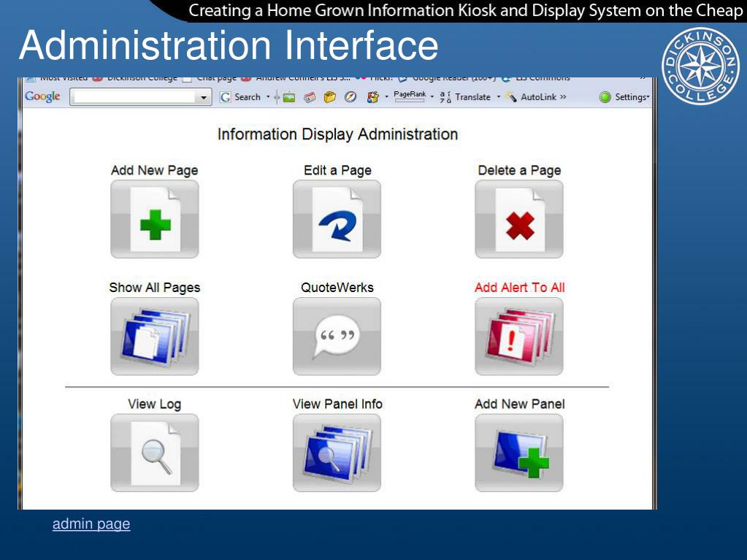Viewport: 747px width, 560px height.
Task: Click the Delete a Page label
Action: point(519,170)
